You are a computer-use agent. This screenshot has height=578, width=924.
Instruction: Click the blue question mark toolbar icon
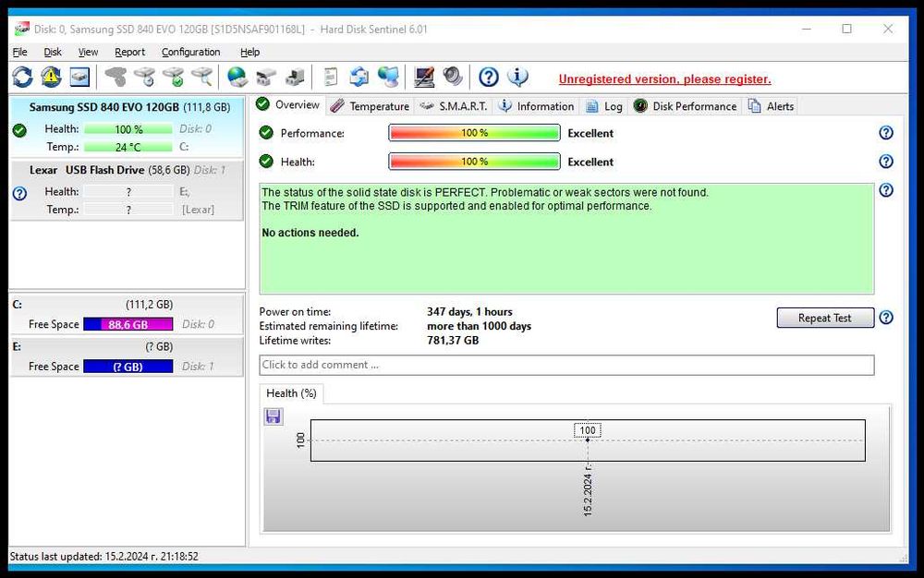tap(489, 78)
